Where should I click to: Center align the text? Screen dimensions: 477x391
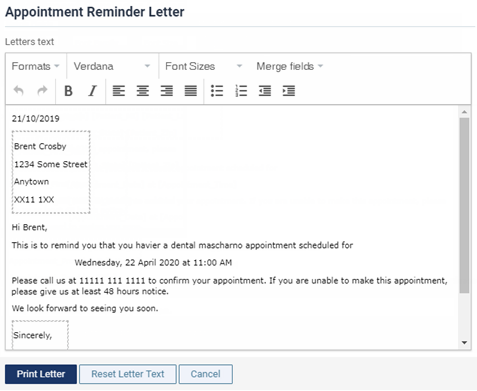(x=143, y=91)
